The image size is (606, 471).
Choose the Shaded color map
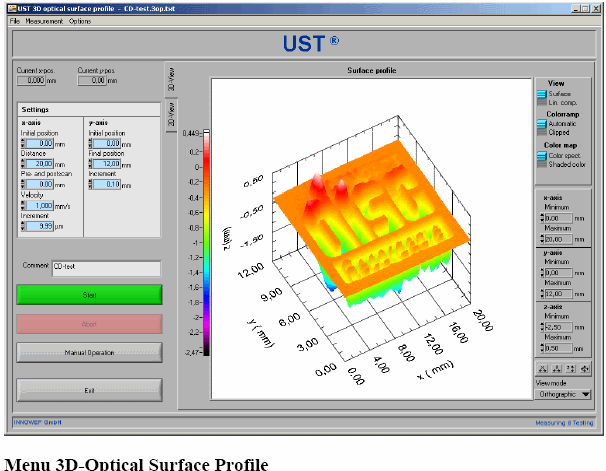point(542,164)
